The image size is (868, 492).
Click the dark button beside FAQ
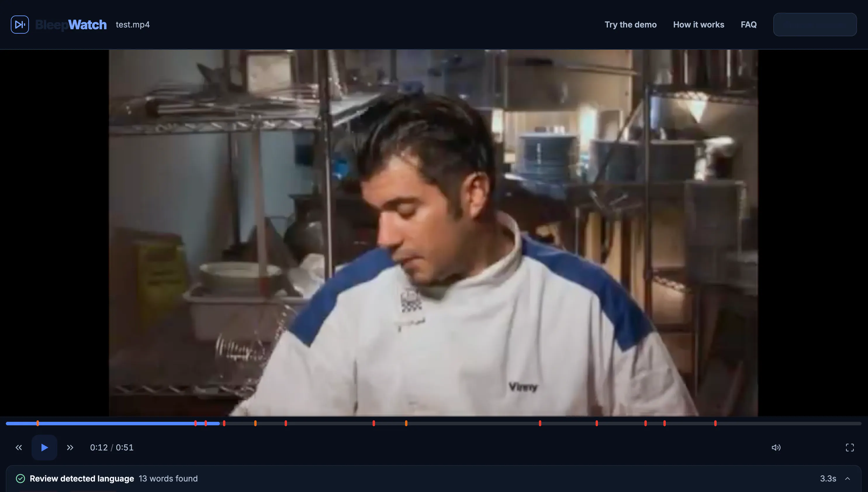(x=815, y=25)
